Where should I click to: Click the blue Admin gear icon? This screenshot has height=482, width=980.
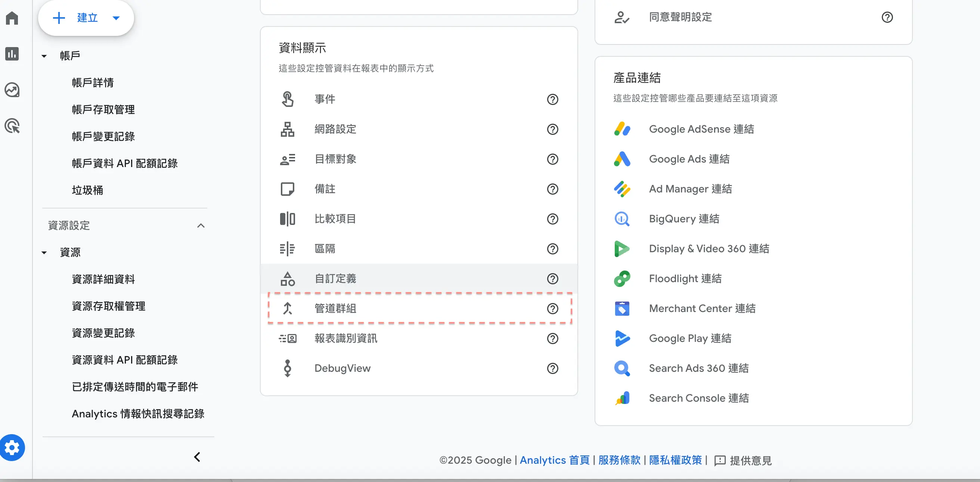point(12,448)
